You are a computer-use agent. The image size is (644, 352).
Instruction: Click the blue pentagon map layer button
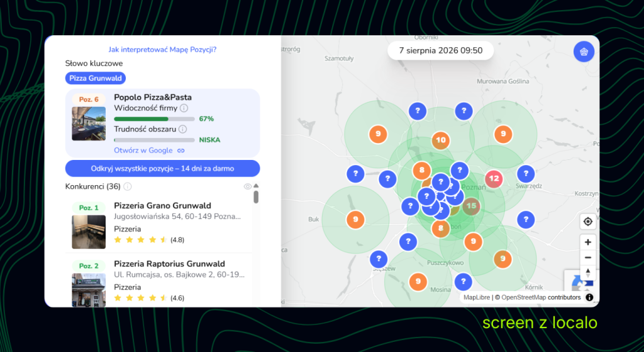(584, 52)
